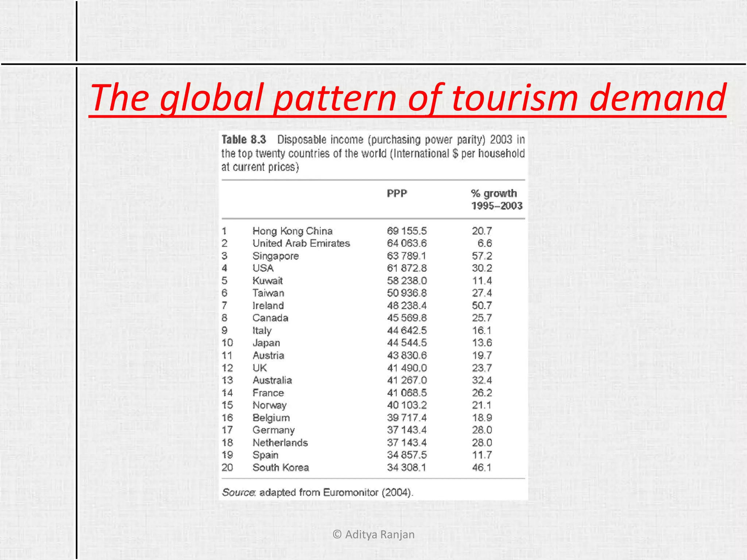Select the 'Belgium' row name
Screen dimensions: 747x560
pos(271,418)
